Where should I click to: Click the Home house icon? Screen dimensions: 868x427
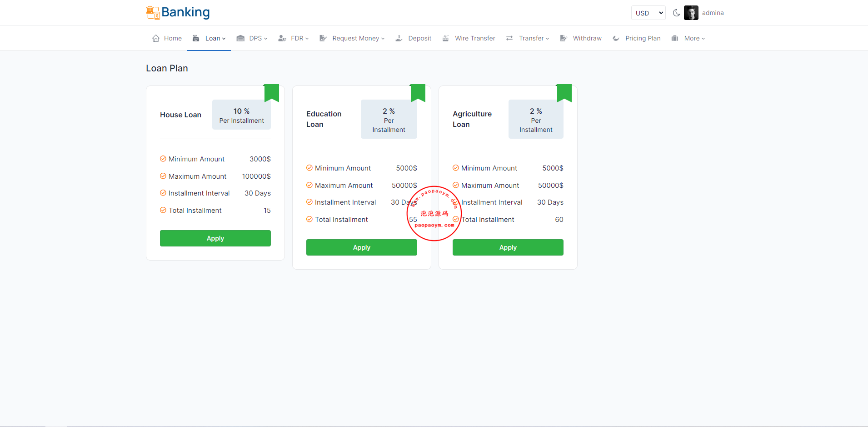coord(156,38)
